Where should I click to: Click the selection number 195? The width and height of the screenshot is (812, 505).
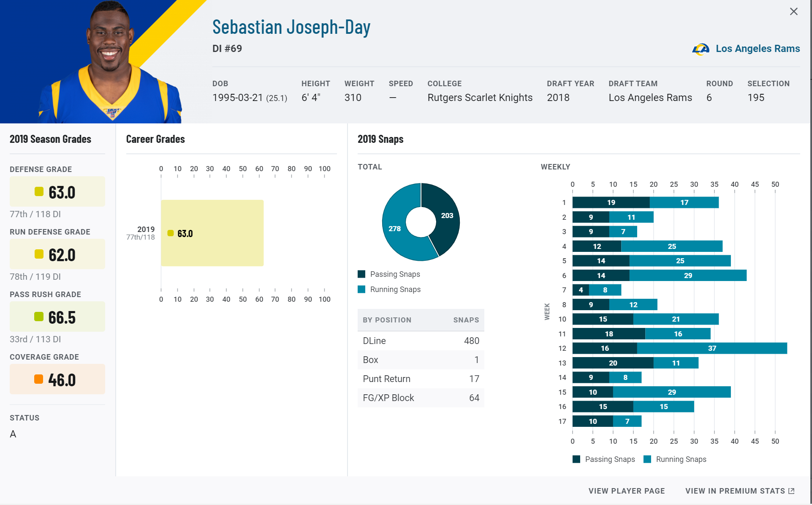click(x=756, y=98)
